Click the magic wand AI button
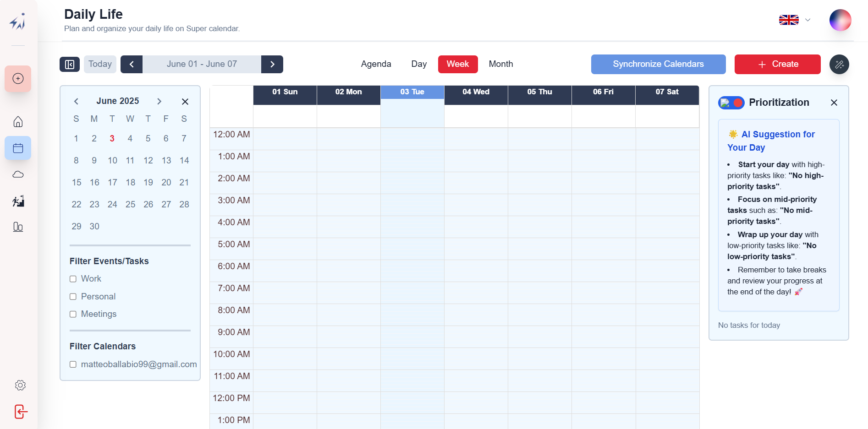 [839, 65]
